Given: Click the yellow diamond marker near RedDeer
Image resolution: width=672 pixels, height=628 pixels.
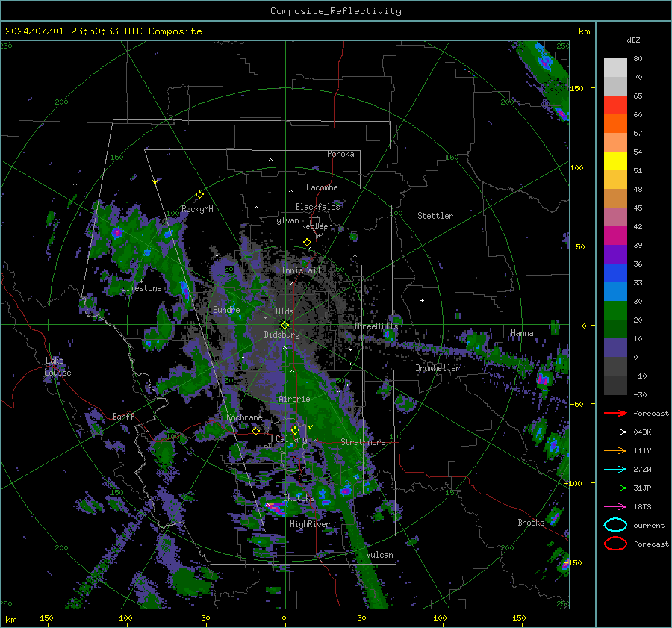Looking at the screenshot, I should click(x=307, y=243).
